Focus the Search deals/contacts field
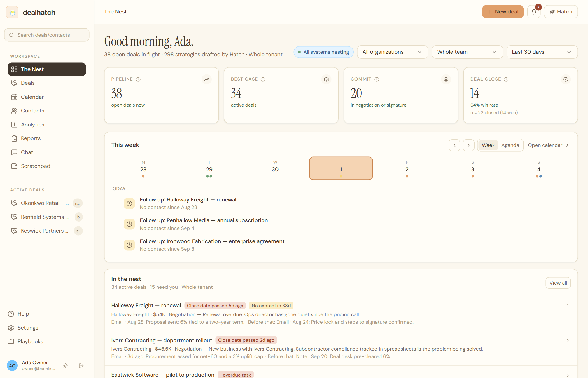Viewport: 588px width, 378px height. tap(47, 35)
